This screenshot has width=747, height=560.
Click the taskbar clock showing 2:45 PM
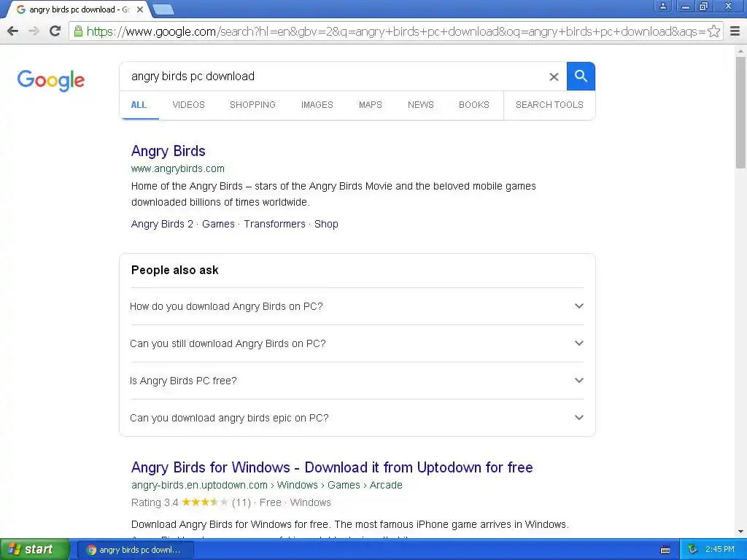pyautogui.click(x=720, y=550)
